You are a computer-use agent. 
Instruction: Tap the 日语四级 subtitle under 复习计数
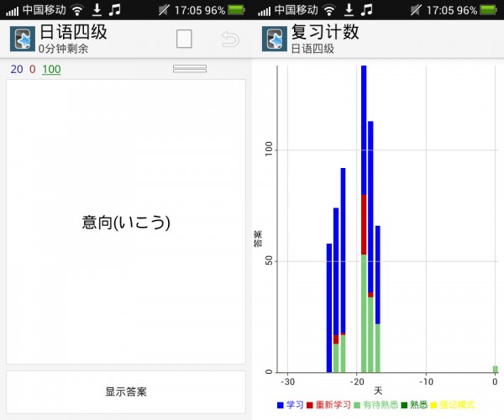(x=312, y=49)
